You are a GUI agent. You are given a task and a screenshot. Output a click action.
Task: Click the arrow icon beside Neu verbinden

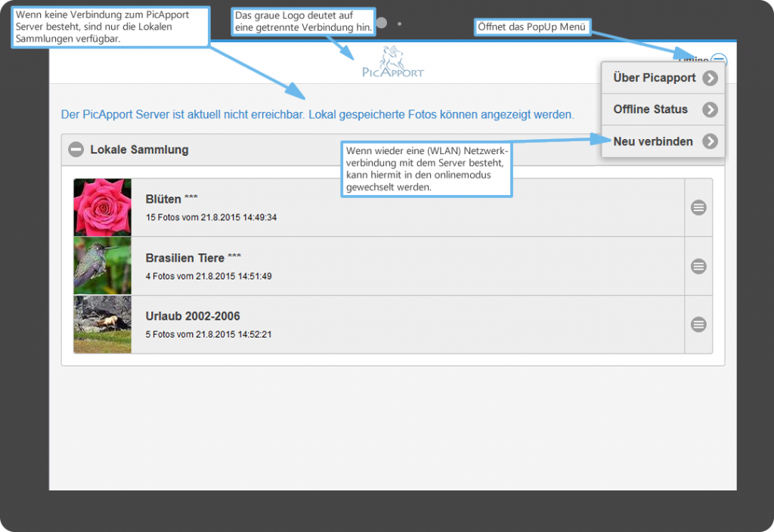point(710,141)
